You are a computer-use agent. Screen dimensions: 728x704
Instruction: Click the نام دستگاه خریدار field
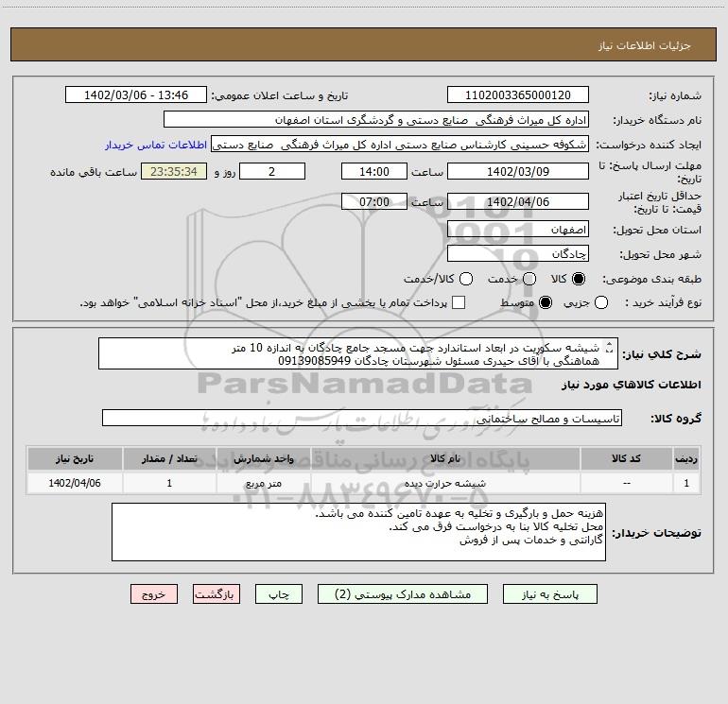[x=376, y=119]
